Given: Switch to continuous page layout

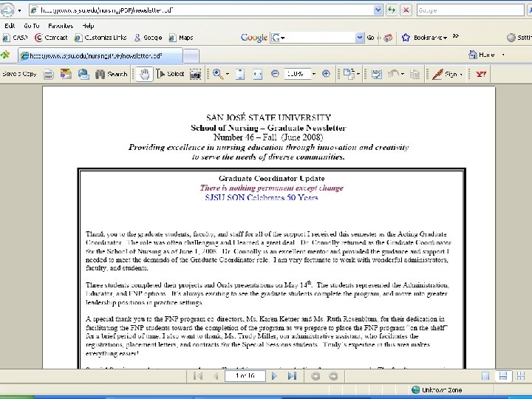Looking at the screenshot, I should 503,376.
